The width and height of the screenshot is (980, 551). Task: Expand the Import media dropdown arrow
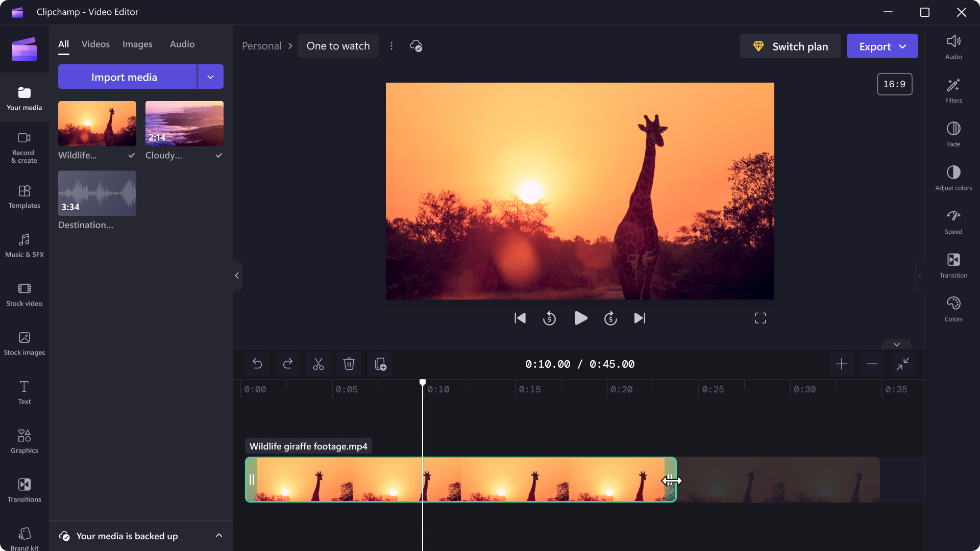click(x=210, y=77)
